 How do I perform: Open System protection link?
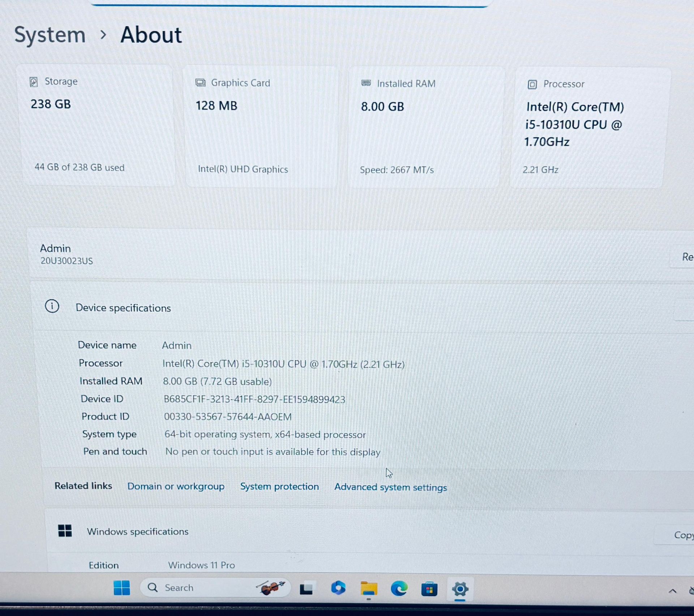coord(279,487)
